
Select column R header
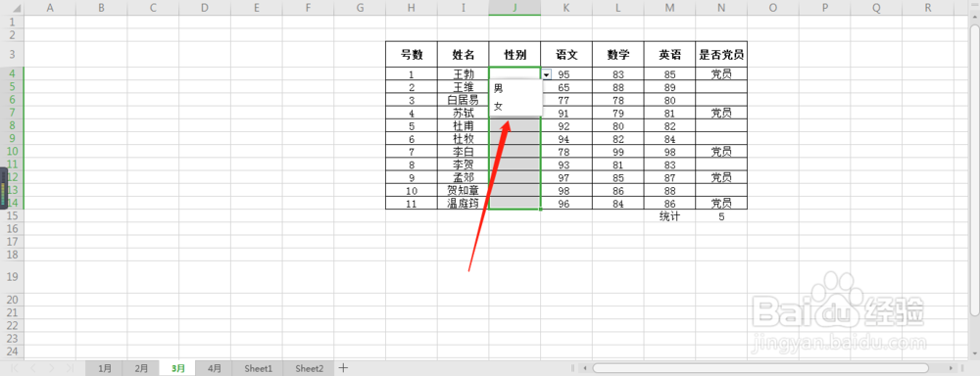click(927, 8)
